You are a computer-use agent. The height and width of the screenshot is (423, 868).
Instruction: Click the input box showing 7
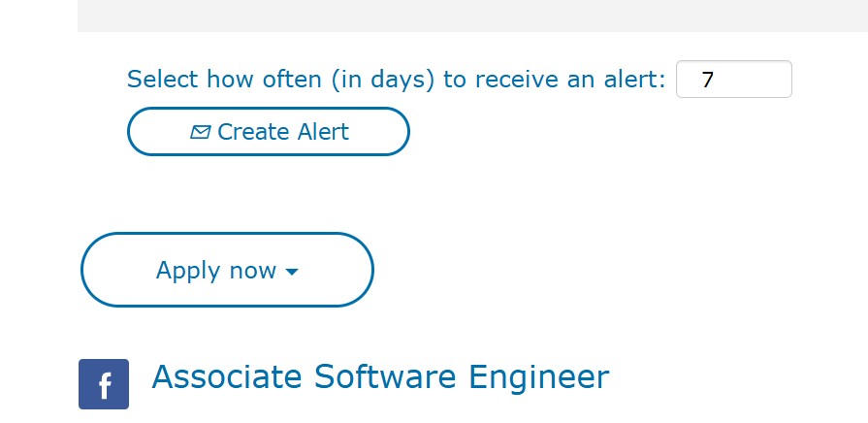coord(733,80)
